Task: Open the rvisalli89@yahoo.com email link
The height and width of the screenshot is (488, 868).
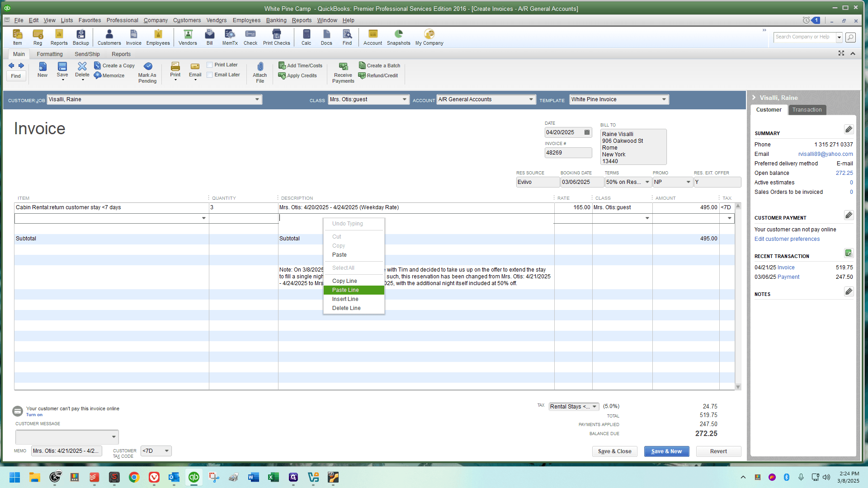Action: point(826,154)
